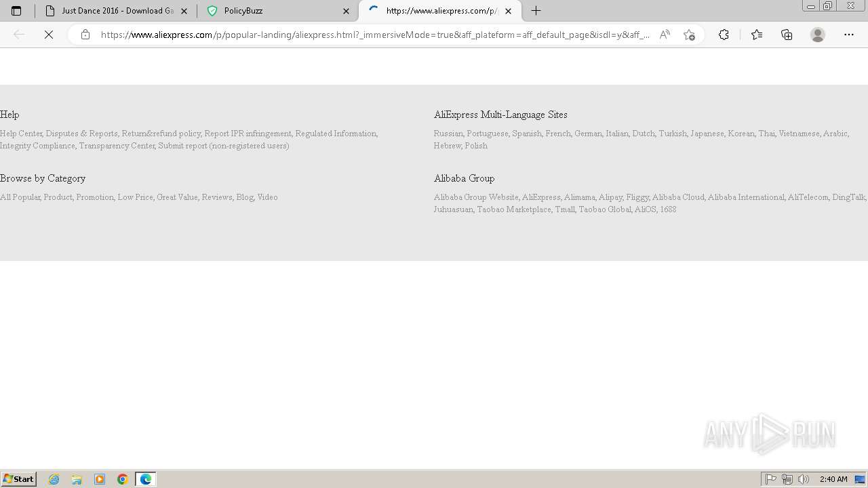Open Regulated Information link

pyautogui.click(x=336, y=134)
